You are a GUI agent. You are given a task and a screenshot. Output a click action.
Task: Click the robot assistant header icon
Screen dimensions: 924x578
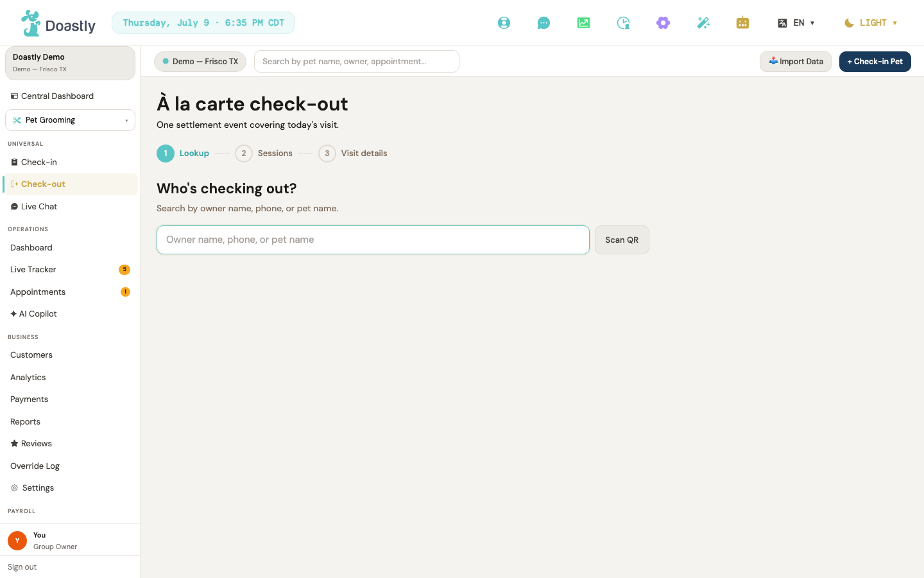[x=742, y=23]
